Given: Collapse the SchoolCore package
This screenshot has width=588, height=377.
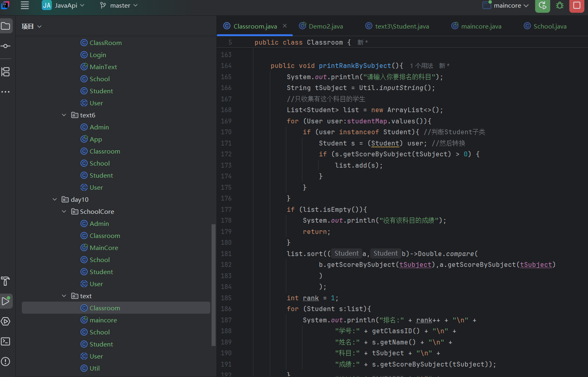Looking at the screenshot, I should (64, 211).
